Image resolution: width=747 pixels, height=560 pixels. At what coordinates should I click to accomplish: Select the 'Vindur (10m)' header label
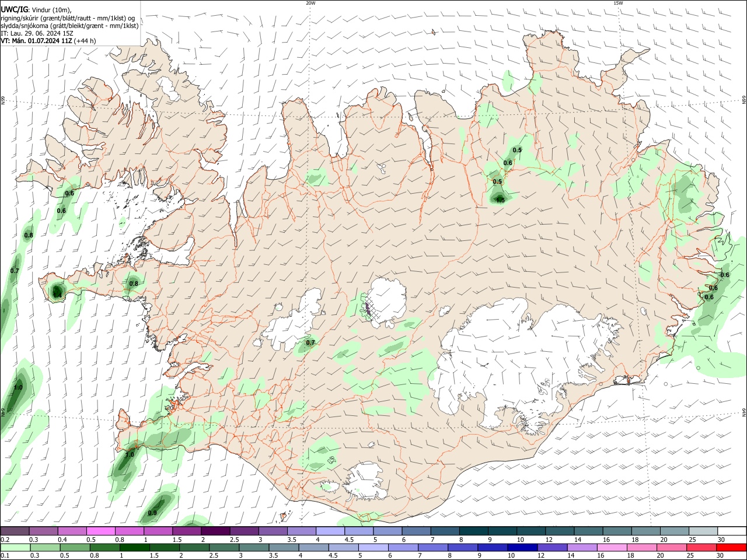click(x=52, y=10)
